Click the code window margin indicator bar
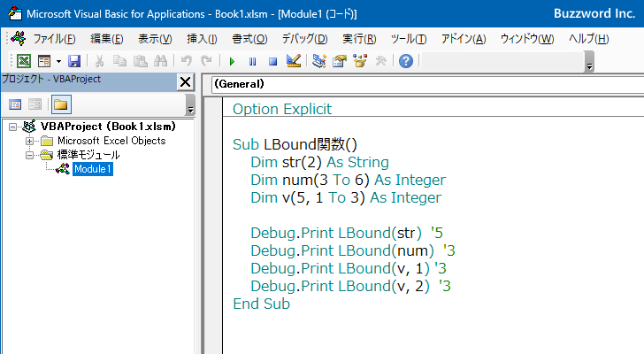 coord(213,226)
